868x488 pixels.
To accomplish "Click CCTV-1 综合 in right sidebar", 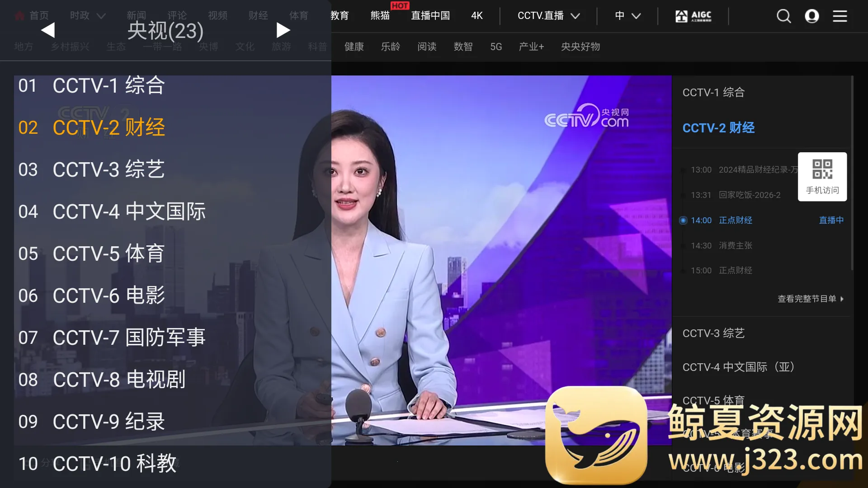I will [x=713, y=93].
